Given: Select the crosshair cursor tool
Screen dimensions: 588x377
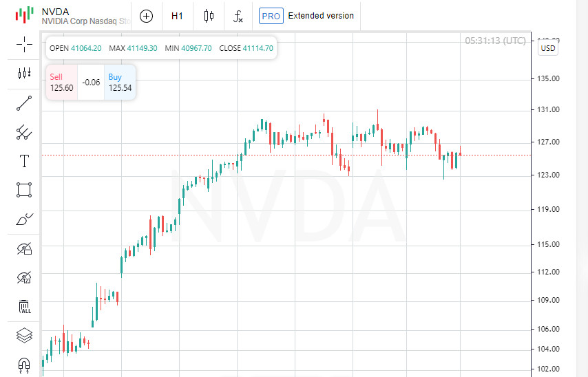Looking at the screenshot, I should pyautogui.click(x=24, y=45).
